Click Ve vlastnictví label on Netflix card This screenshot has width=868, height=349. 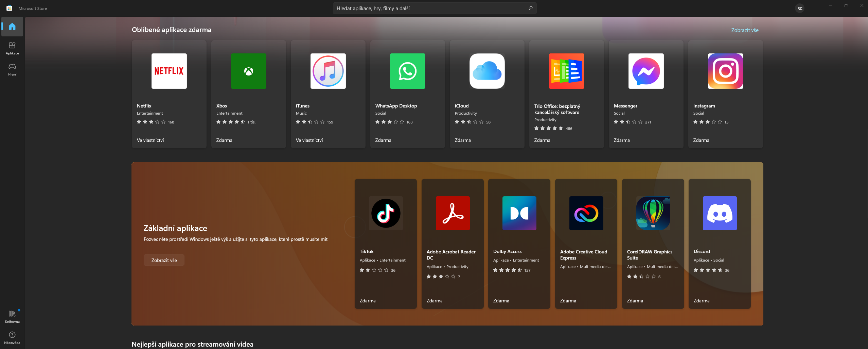point(150,140)
